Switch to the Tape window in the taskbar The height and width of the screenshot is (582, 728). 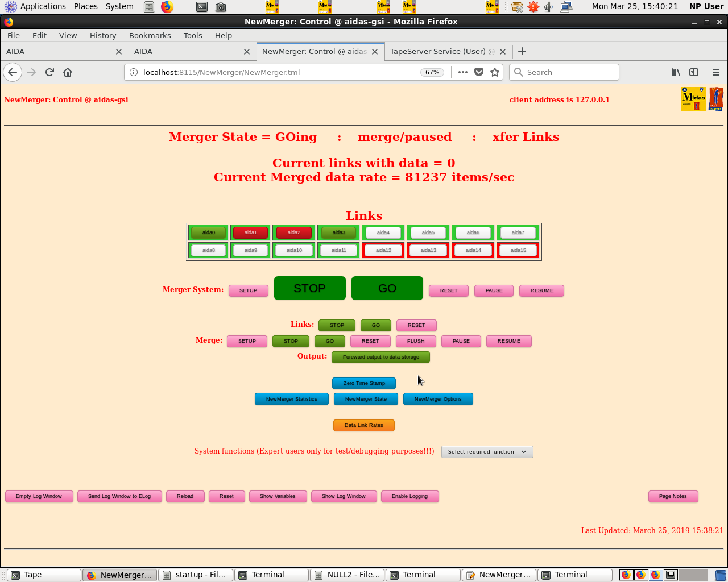(x=44, y=575)
